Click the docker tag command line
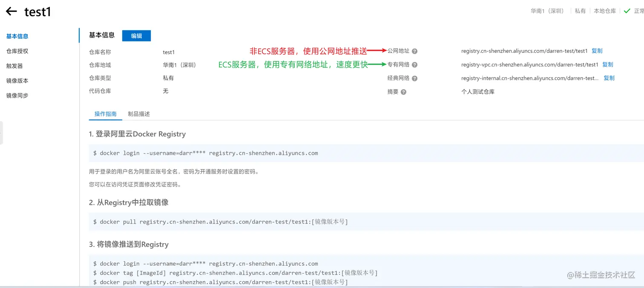This screenshot has height=288, width=644. (236, 273)
